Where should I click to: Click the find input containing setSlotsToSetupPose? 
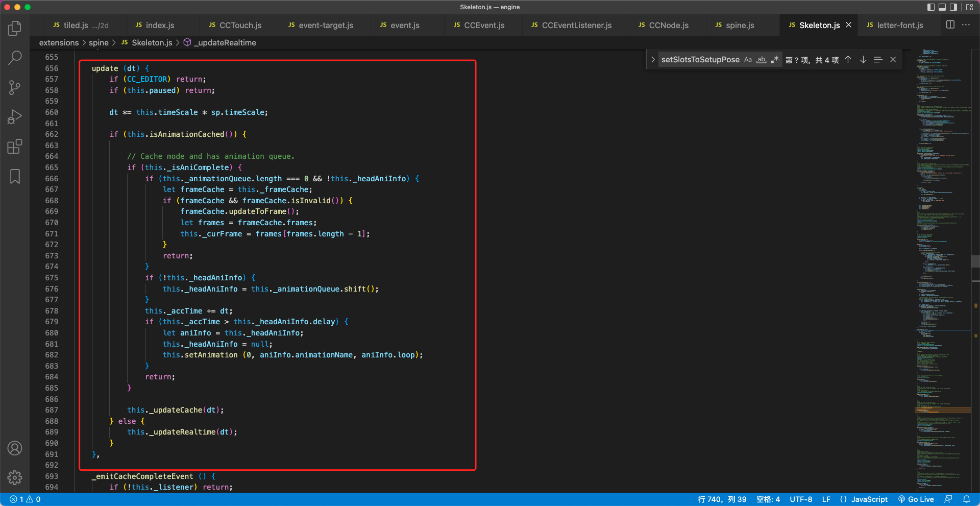tap(700, 60)
